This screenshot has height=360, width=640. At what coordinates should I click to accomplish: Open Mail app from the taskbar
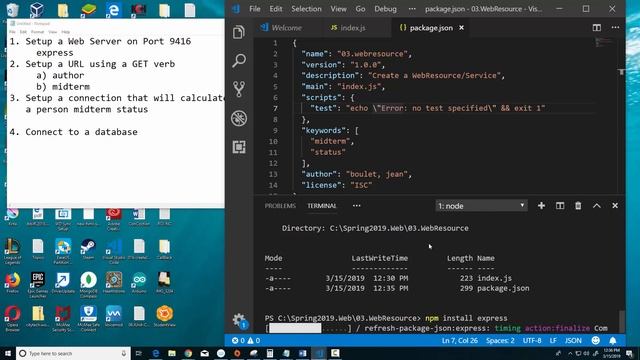(204, 353)
